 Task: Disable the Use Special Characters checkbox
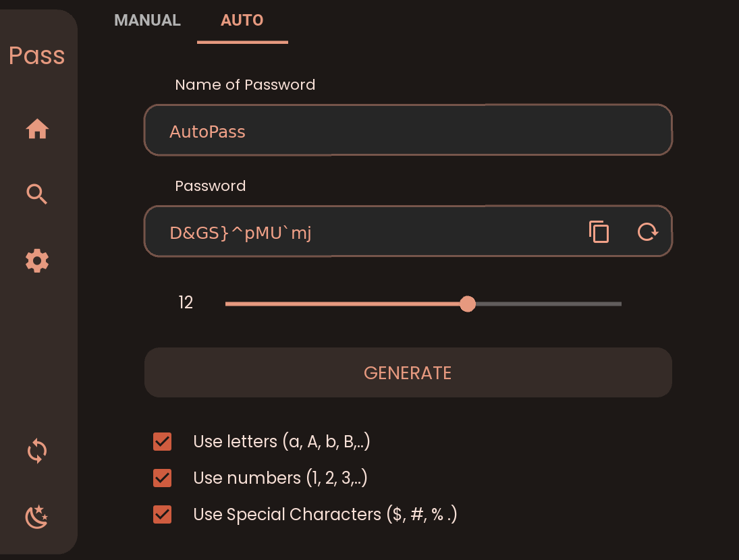click(x=162, y=514)
